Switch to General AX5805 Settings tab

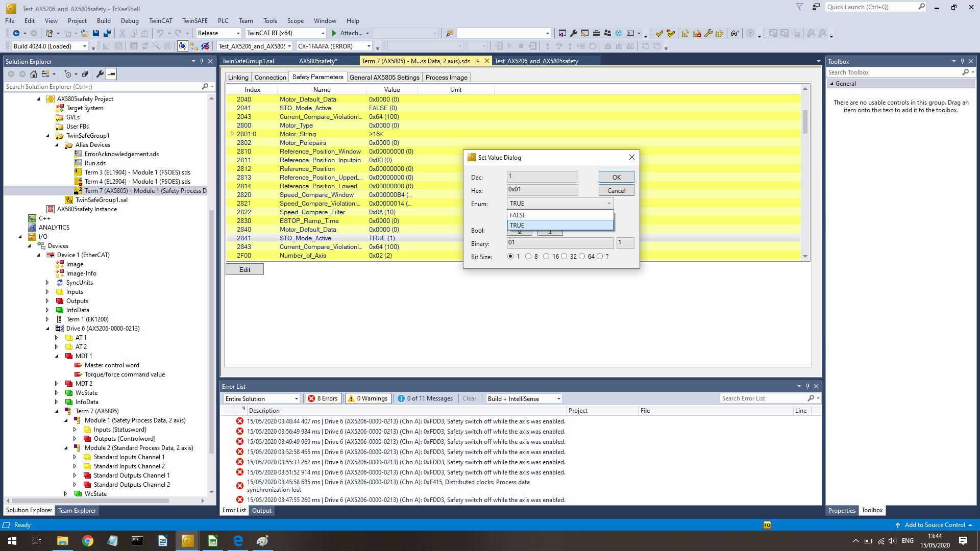pos(384,78)
